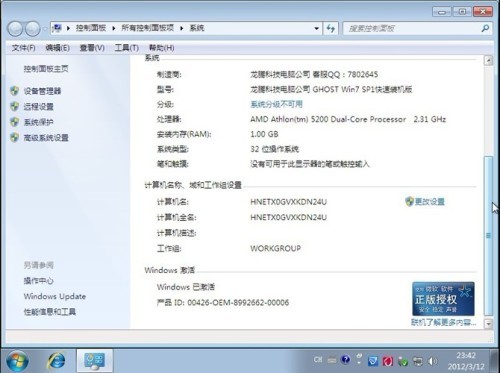The height and width of the screenshot is (373, 500).
Task: Click the volume speaker tray icon
Action: [432, 361]
